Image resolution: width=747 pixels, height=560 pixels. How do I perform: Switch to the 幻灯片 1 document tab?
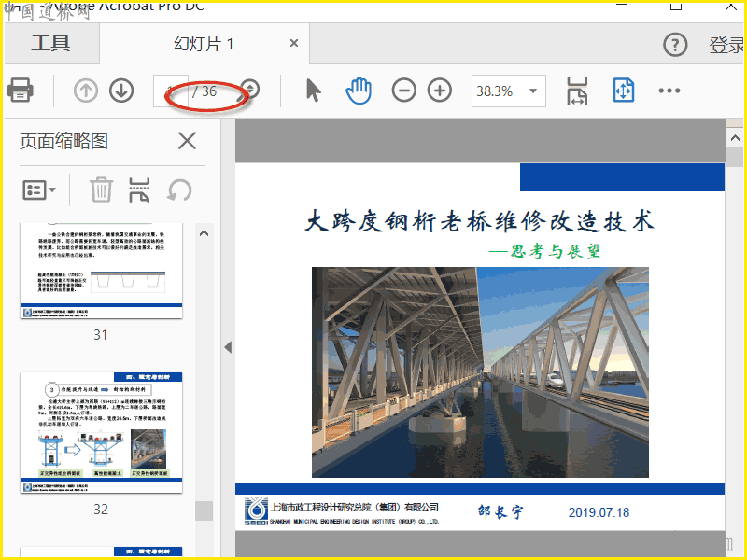pos(204,44)
